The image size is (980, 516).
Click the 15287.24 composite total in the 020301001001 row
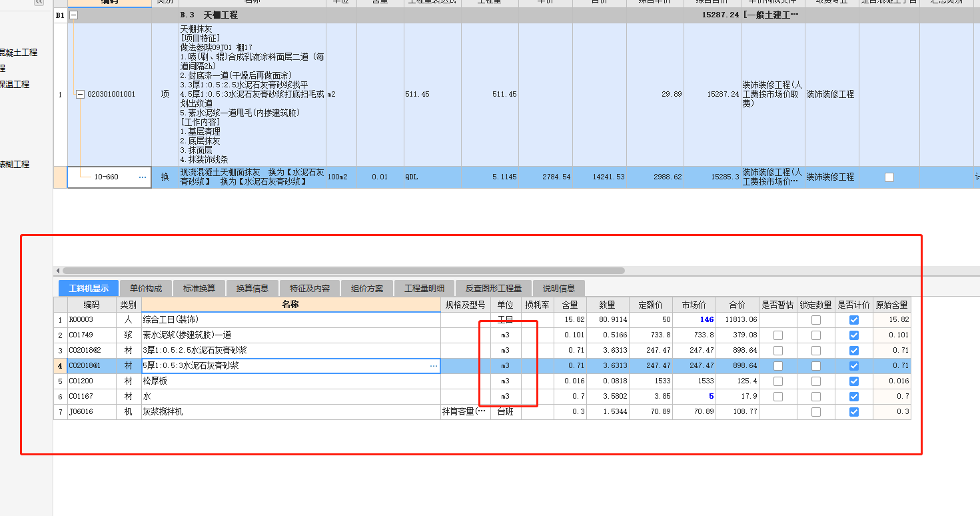click(712, 95)
